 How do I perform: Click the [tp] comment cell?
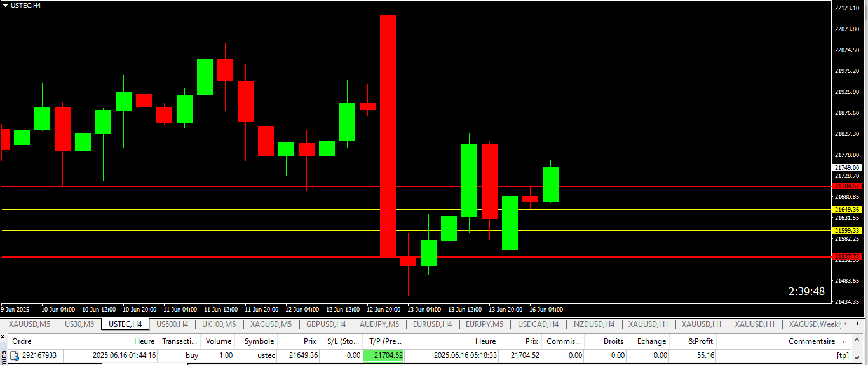(x=843, y=355)
